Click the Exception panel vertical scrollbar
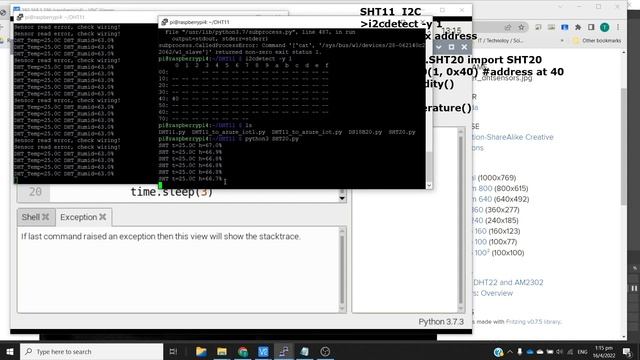Image resolution: width=640 pixels, height=360 pixels. (342, 269)
